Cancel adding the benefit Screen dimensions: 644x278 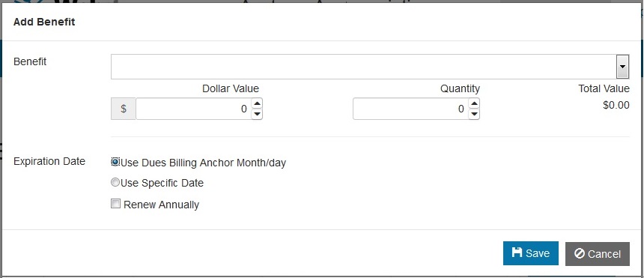[597, 254]
